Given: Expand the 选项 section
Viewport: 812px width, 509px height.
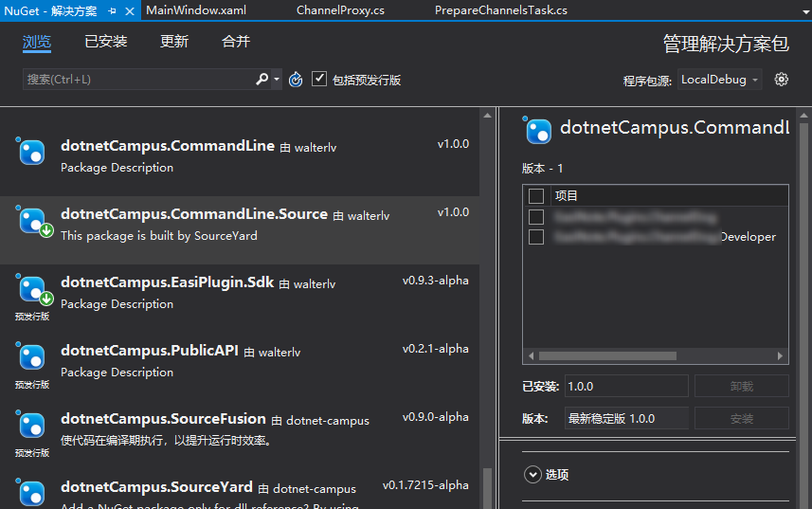Looking at the screenshot, I should coord(532,474).
